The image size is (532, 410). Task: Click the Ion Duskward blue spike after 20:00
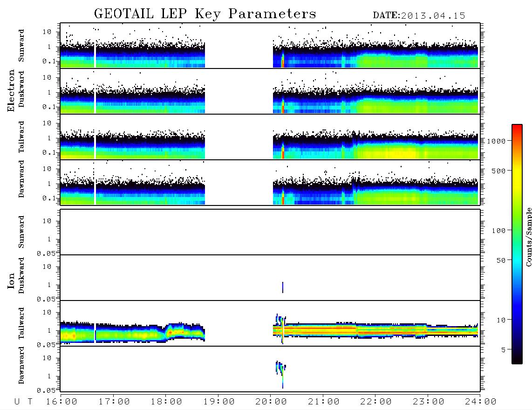click(x=283, y=287)
